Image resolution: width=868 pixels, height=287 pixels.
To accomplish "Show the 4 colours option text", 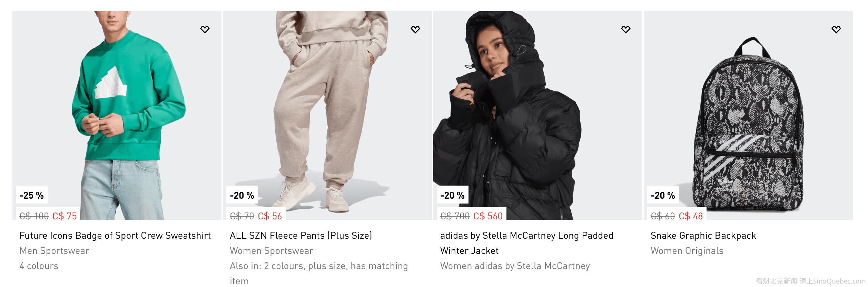I will click(x=39, y=266).
